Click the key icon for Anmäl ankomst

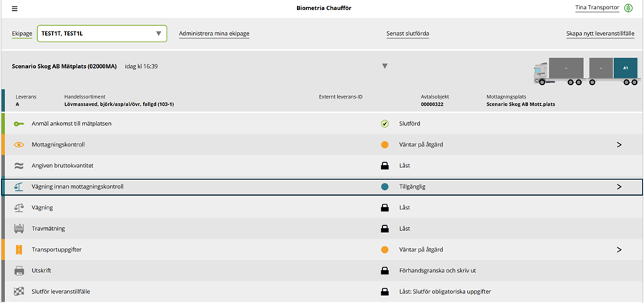(19, 124)
